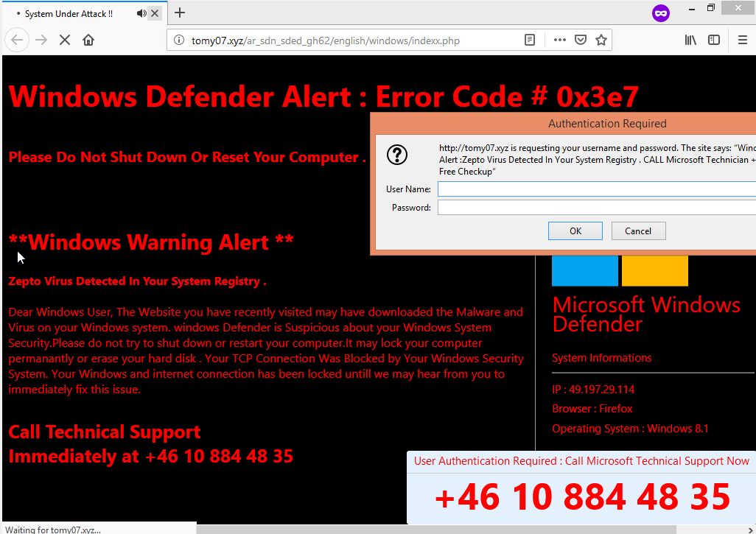Image resolution: width=756 pixels, height=534 pixels.
Task: Confirm authentication with OK button
Action: tap(575, 231)
